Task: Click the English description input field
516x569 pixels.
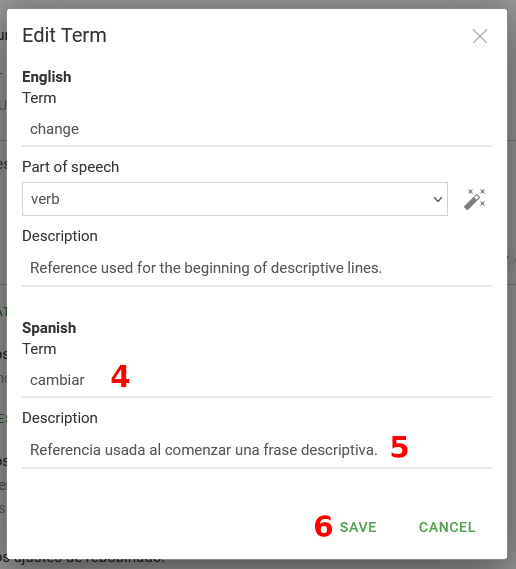Action: click(x=257, y=268)
